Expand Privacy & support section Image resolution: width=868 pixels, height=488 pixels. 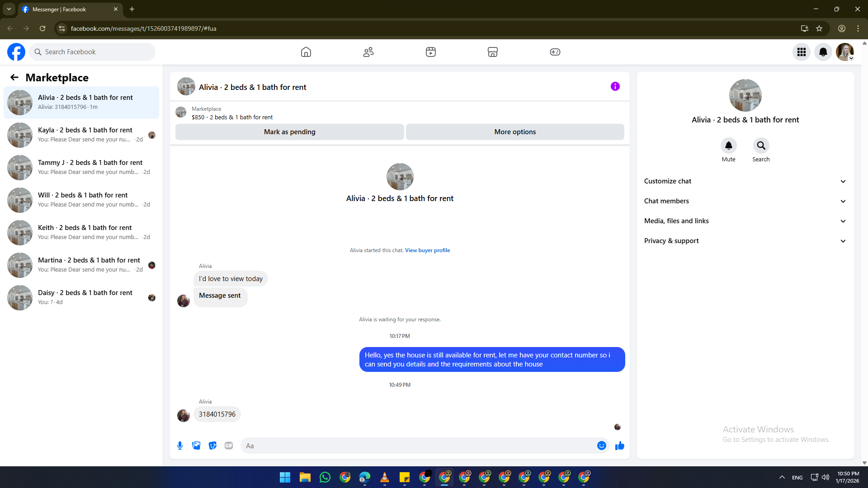point(745,241)
